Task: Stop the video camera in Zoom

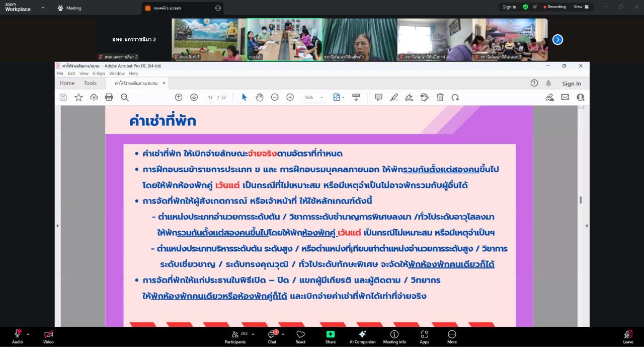Action: (x=48, y=334)
